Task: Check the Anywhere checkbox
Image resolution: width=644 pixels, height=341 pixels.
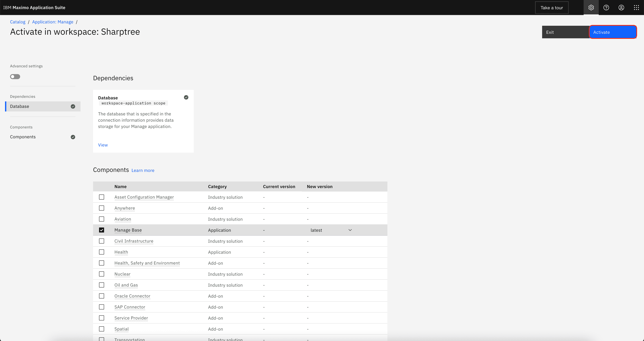Action: pyautogui.click(x=102, y=208)
